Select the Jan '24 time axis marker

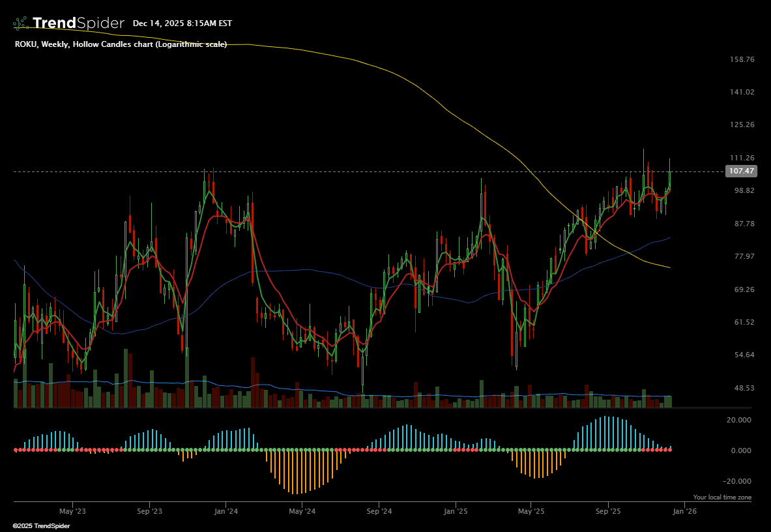pos(225,512)
